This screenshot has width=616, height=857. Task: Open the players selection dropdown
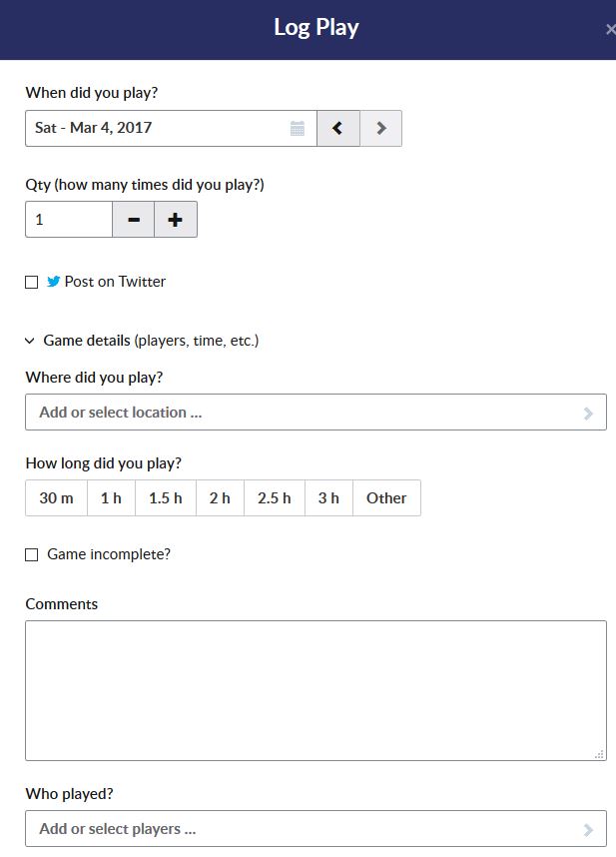[315, 829]
